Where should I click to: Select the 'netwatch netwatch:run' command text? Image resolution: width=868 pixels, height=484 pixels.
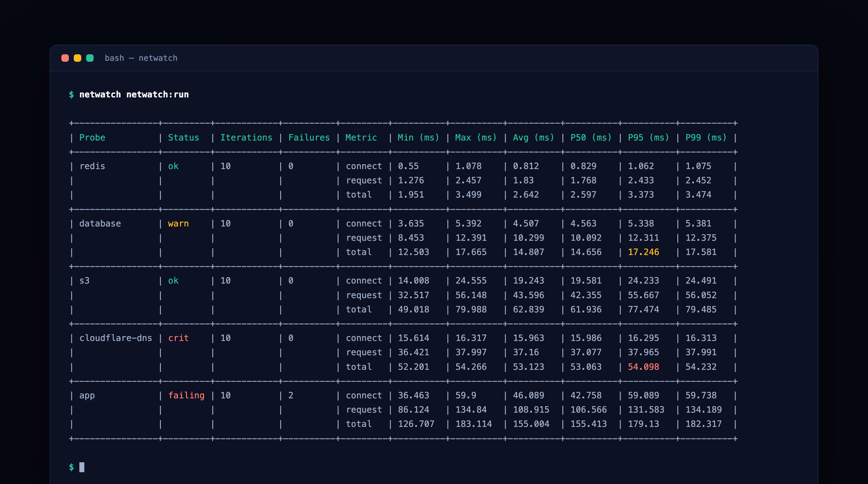tap(134, 94)
